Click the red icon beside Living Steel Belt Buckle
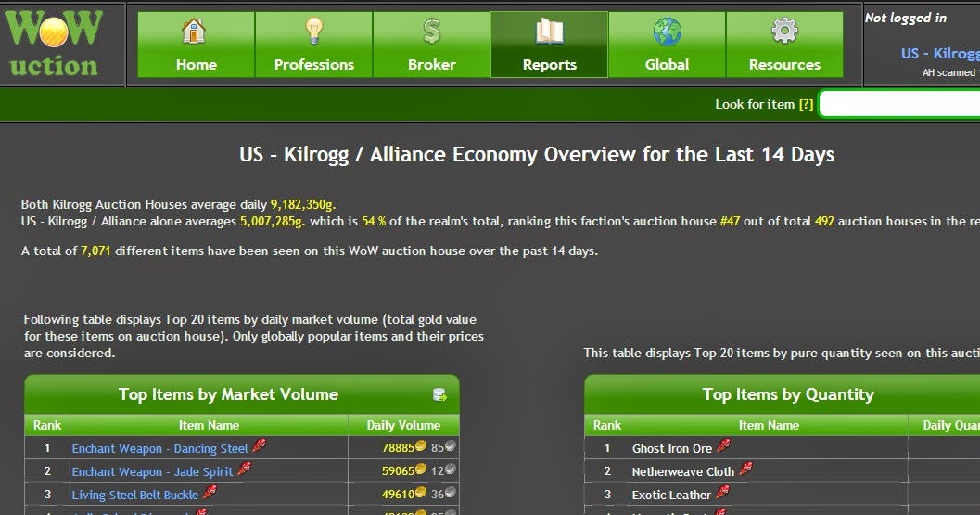 210,492
